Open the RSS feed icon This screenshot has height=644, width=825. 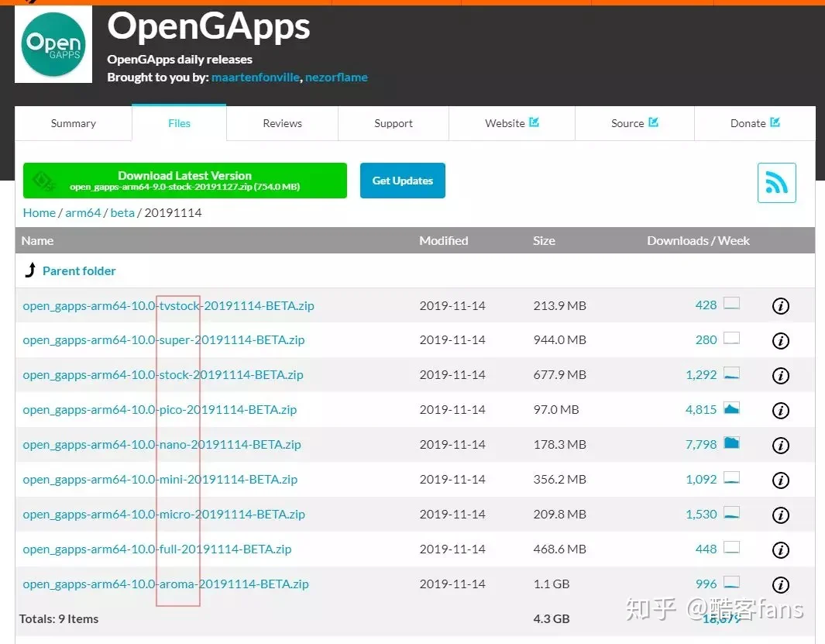[777, 183]
